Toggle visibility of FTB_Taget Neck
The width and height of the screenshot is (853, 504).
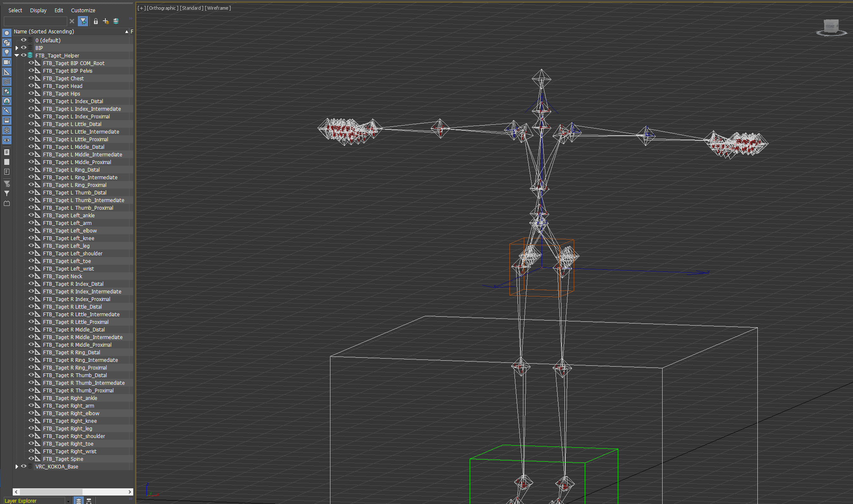(31, 276)
